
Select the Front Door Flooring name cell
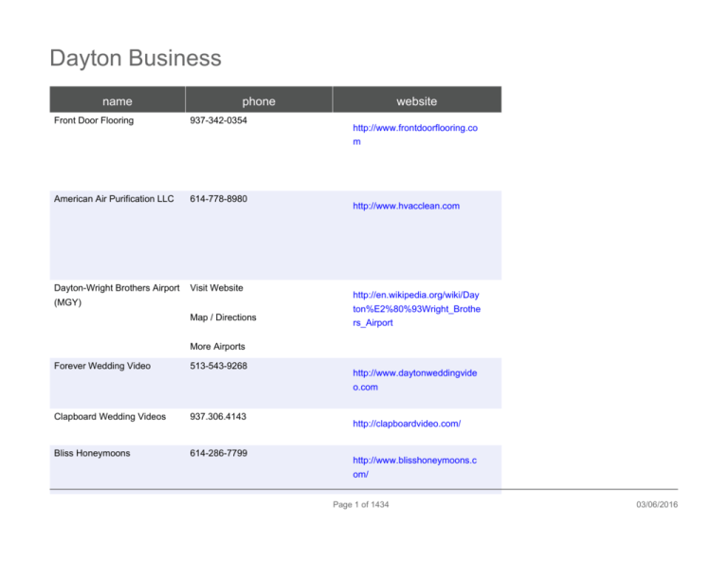(x=92, y=120)
